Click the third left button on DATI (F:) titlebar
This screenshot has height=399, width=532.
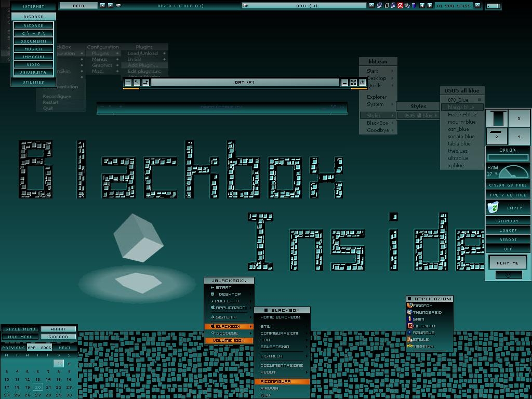pyautogui.click(x=145, y=83)
